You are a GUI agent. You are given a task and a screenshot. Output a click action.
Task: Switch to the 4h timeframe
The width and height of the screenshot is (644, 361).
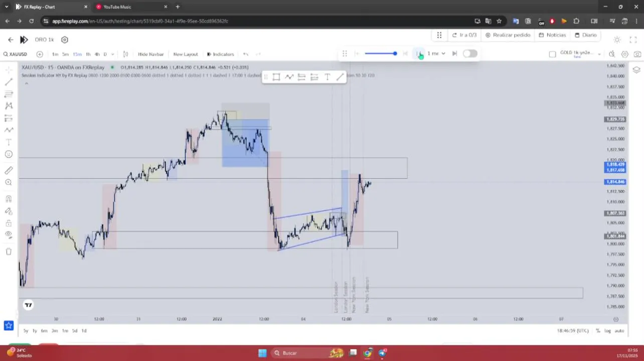point(97,54)
